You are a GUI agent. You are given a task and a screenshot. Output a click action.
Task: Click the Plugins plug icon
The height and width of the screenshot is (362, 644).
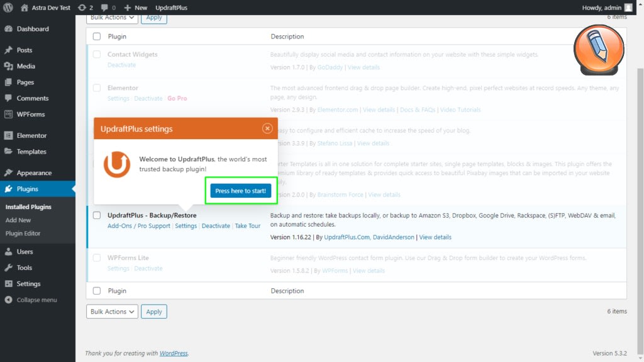click(x=8, y=189)
